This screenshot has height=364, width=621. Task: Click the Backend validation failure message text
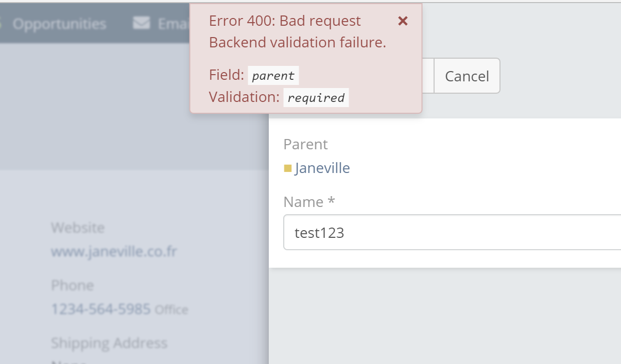coord(297,42)
